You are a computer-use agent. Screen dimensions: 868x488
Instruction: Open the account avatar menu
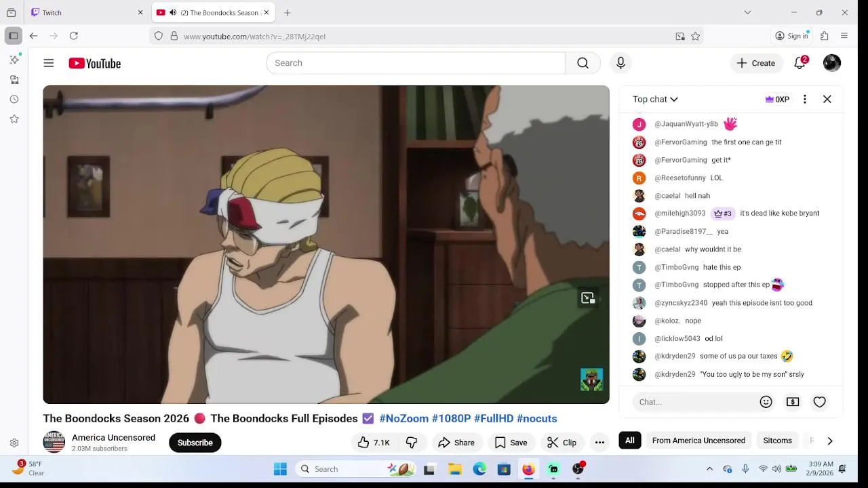[832, 63]
